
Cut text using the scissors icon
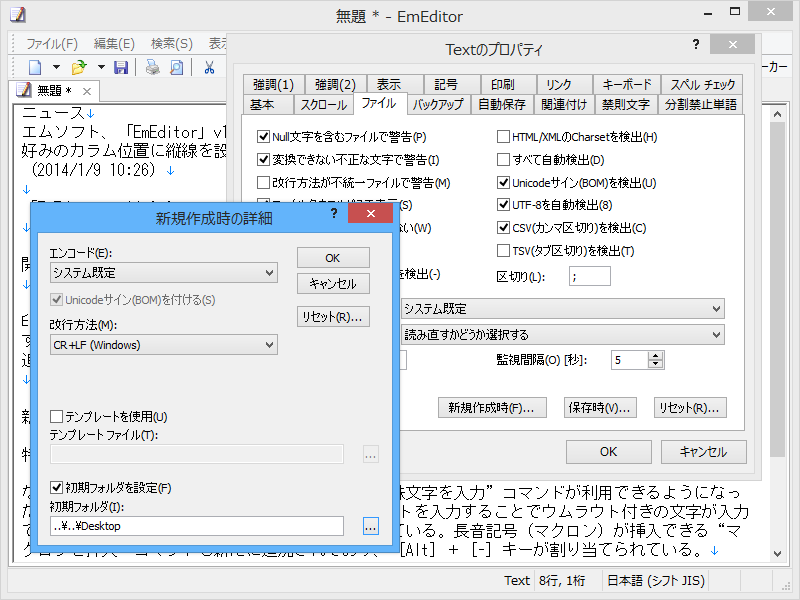211,66
